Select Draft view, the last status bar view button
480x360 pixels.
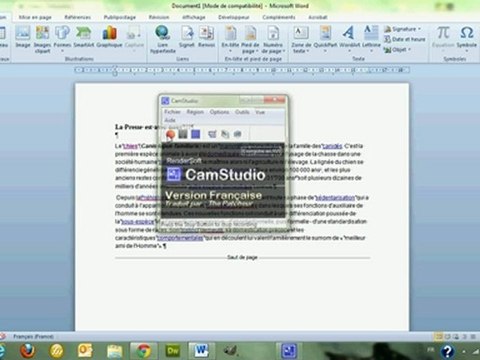(473, 337)
